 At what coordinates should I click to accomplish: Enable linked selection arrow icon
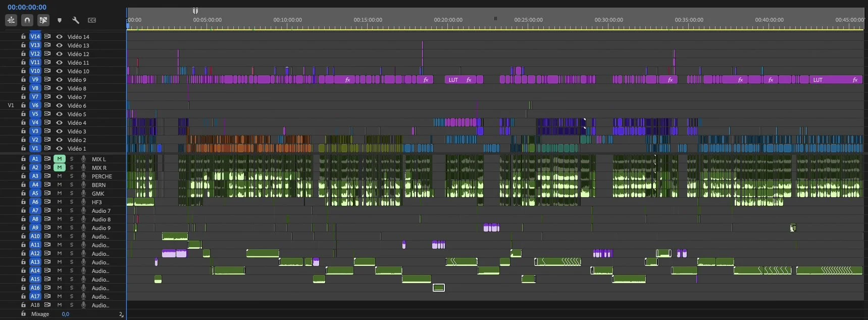pos(43,20)
